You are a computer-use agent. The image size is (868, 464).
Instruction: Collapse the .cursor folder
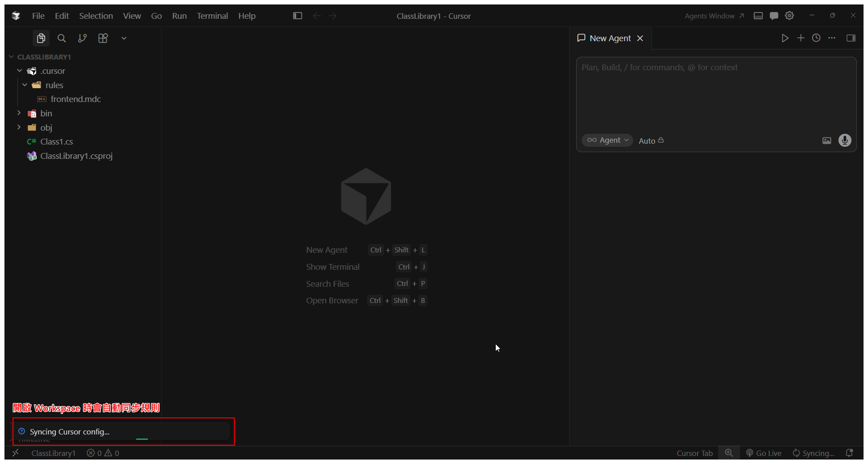(x=20, y=71)
